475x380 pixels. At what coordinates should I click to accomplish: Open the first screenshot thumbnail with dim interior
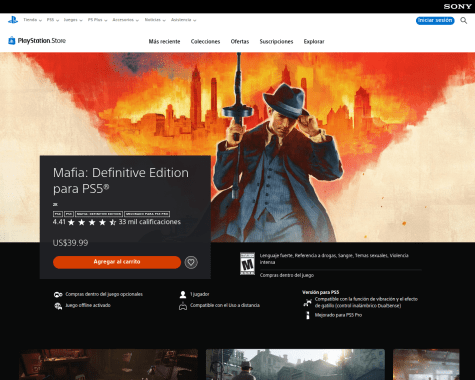109,364
